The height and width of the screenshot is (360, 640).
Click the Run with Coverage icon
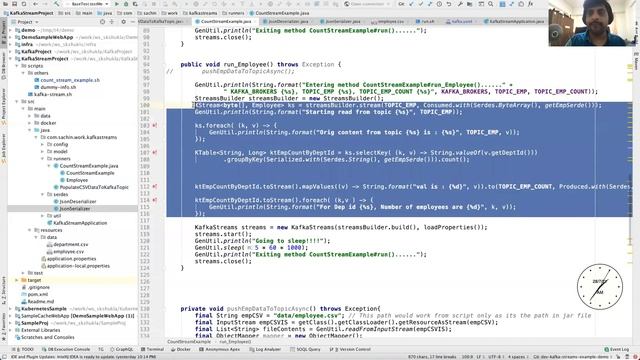coord(135,4)
